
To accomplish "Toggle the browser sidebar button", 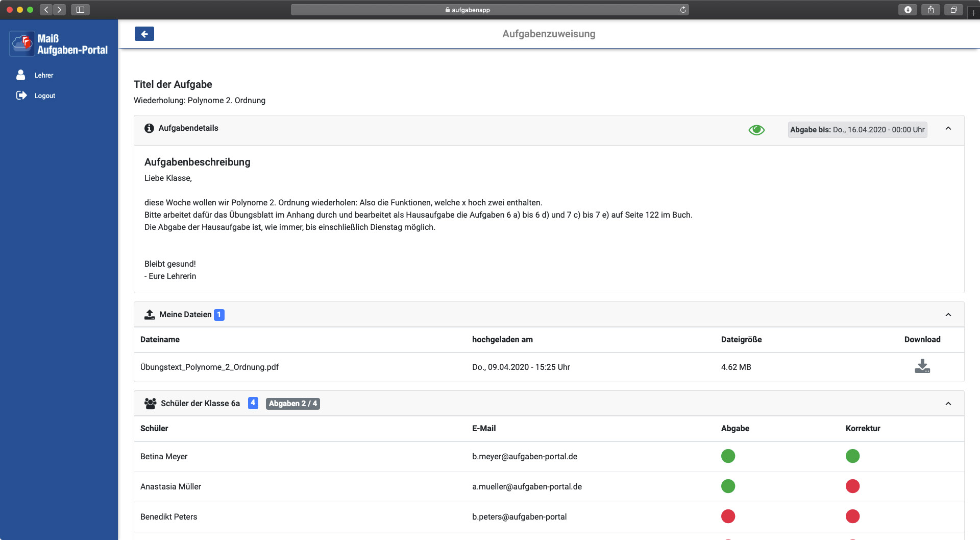I will 80,10.
